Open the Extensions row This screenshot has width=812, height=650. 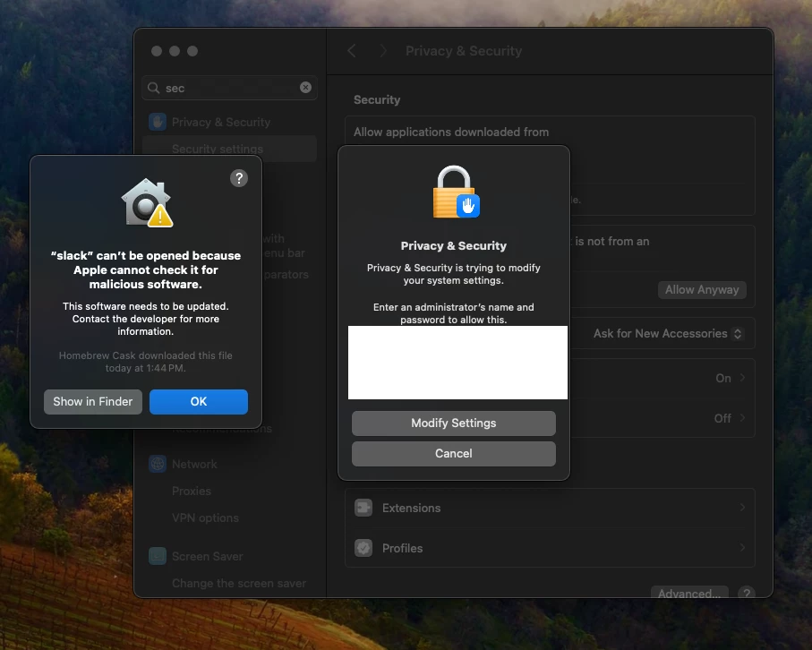click(550, 508)
